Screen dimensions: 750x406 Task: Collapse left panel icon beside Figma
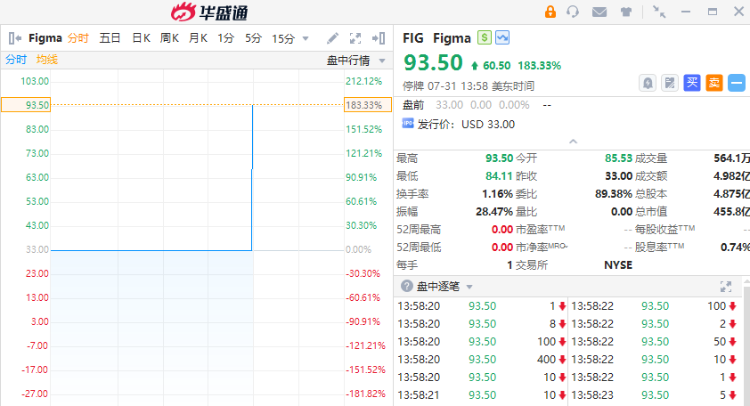point(15,38)
